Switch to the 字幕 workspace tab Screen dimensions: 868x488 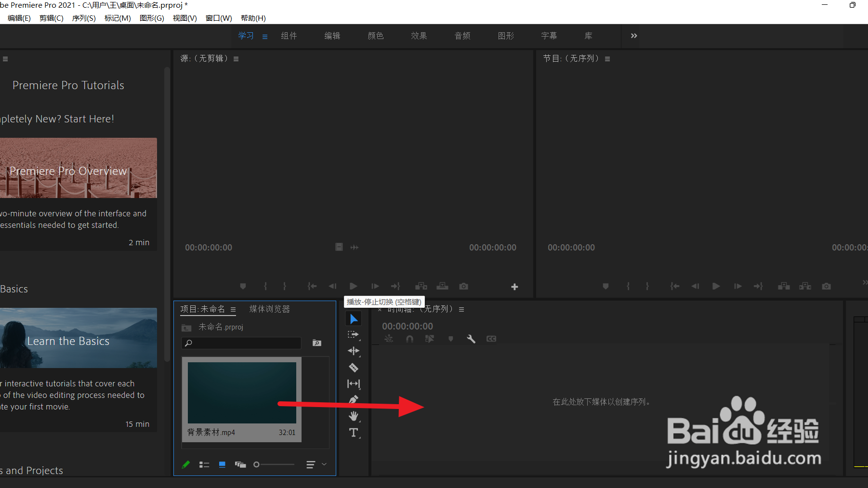point(549,36)
